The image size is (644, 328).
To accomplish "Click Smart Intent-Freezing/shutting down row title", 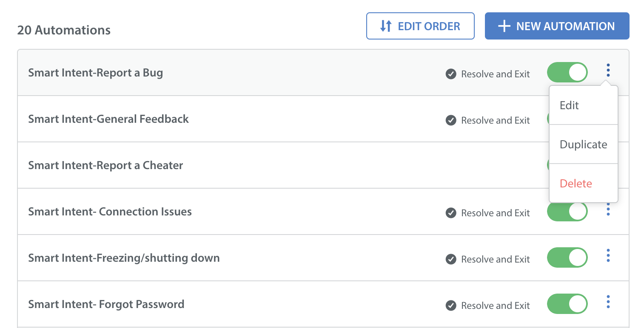I will [124, 258].
